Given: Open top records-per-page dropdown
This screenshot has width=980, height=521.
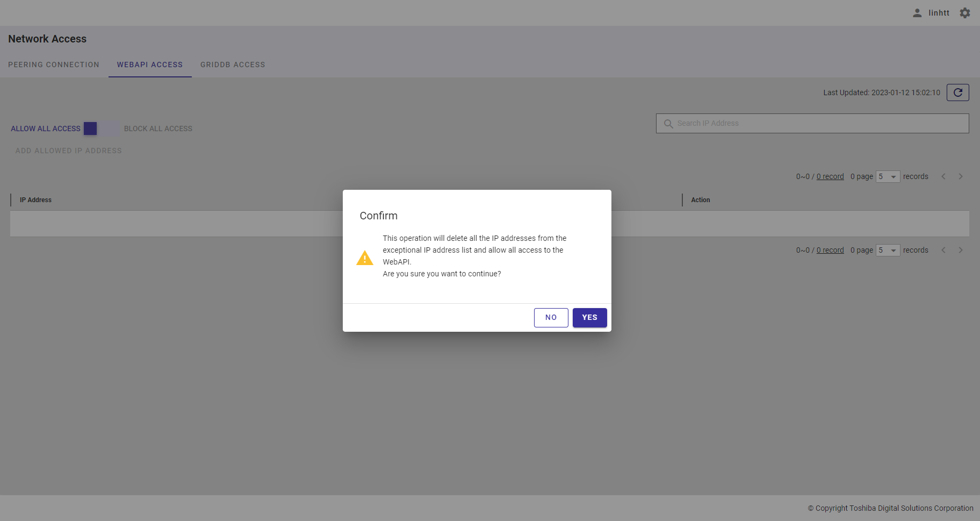Looking at the screenshot, I should click(x=888, y=177).
